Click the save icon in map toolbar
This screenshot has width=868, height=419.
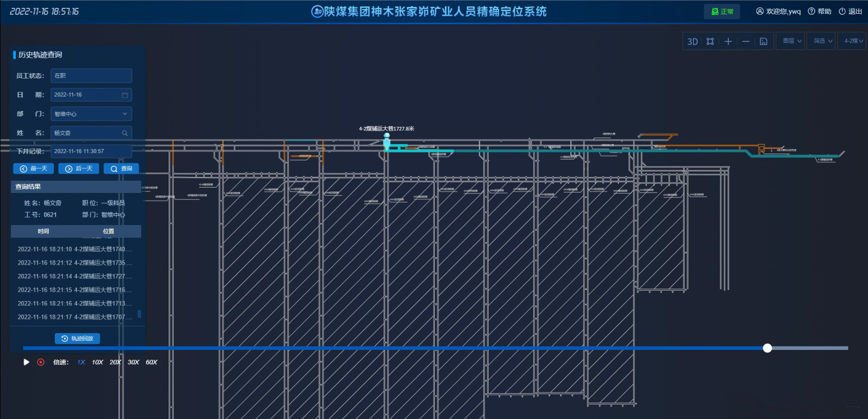pos(763,41)
